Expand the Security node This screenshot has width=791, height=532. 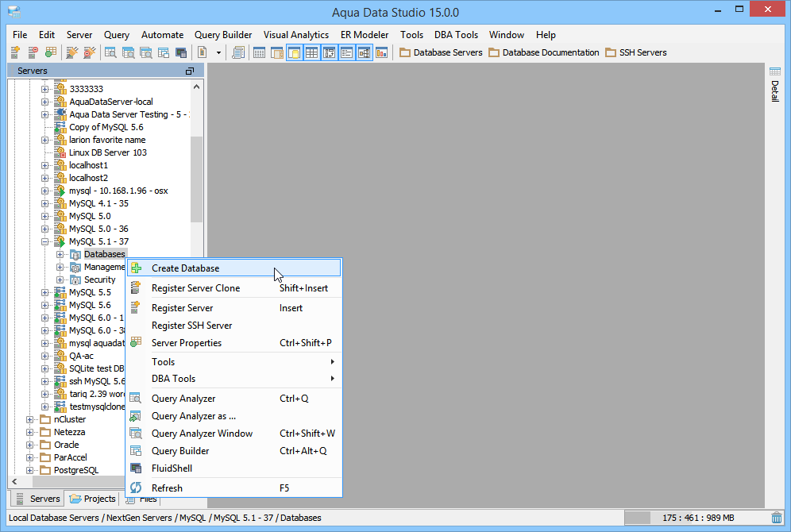[60, 279]
